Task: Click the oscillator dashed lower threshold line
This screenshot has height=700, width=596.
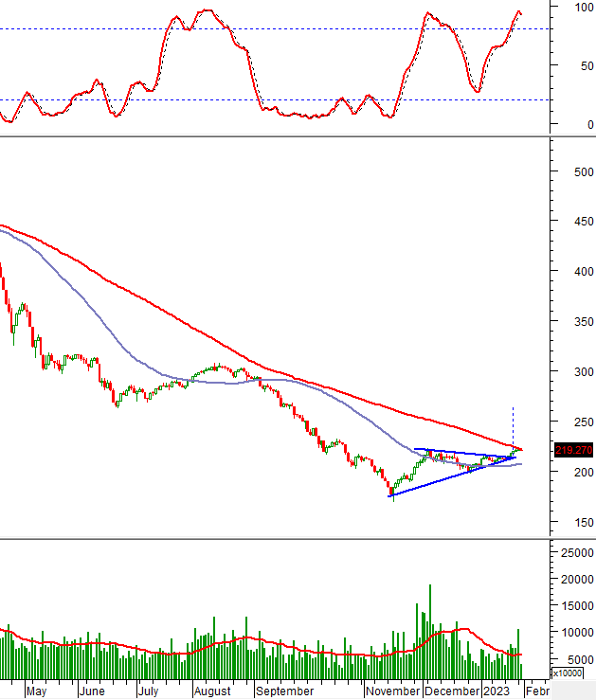Action: pyautogui.click(x=275, y=99)
